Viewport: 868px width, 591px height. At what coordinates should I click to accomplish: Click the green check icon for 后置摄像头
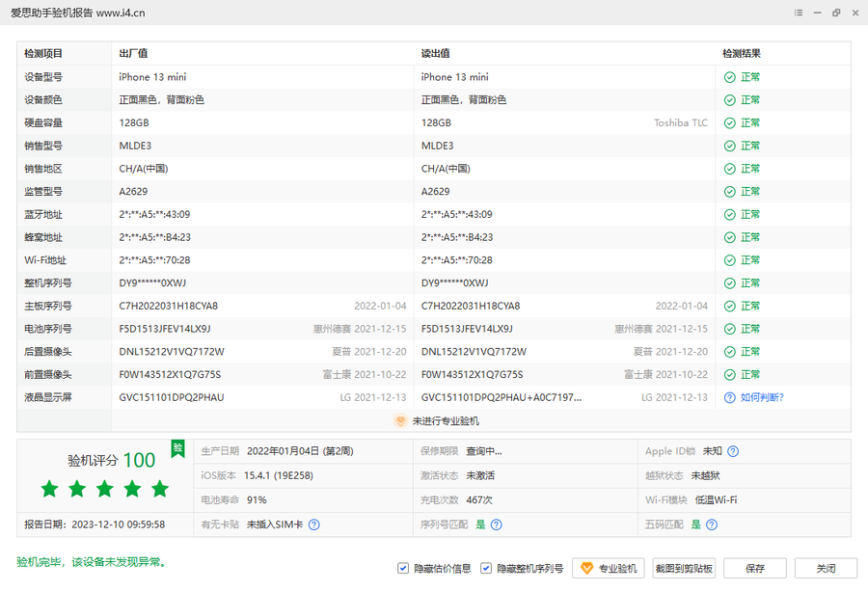coord(730,352)
